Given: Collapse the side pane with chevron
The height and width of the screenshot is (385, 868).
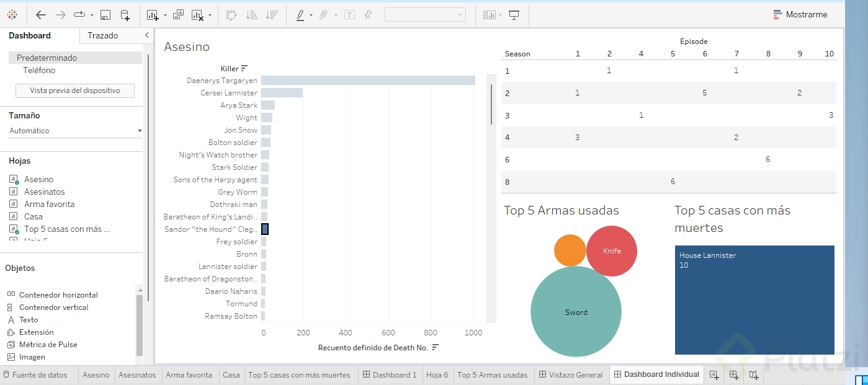Looking at the screenshot, I should tap(146, 35).
